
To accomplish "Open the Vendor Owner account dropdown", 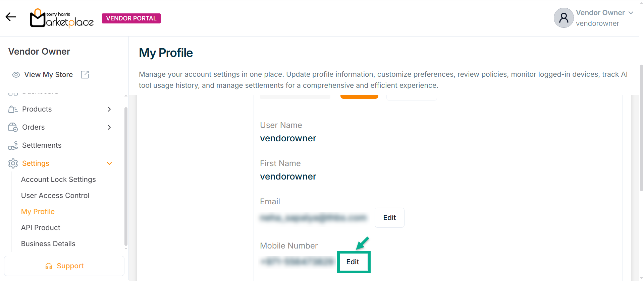I will pyautogui.click(x=631, y=13).
